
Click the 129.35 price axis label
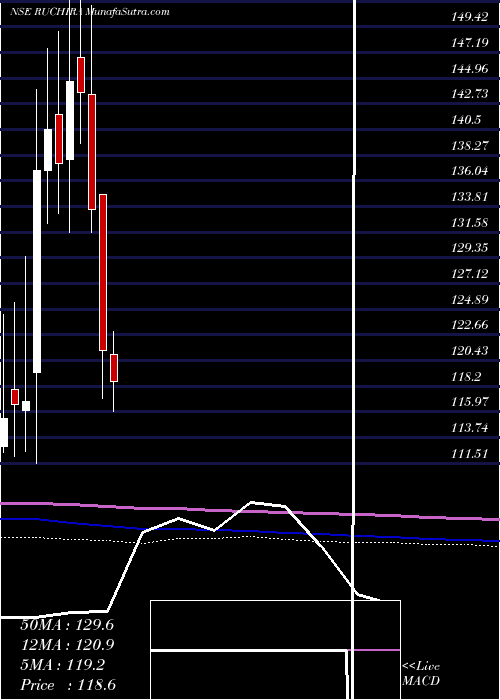pyautogui.click(x=470, y=248)
